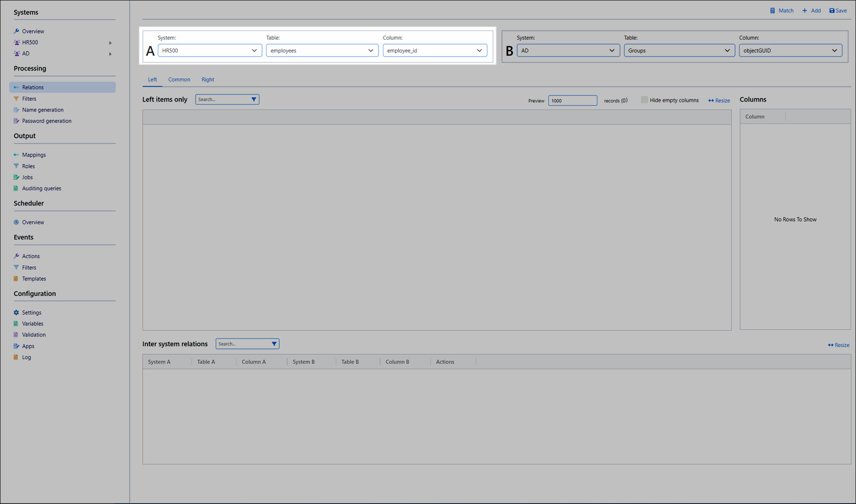856x504 pixels.
Task: Open the Column B dropdown showing objectGUID
Action: click(x=790, y=50)
